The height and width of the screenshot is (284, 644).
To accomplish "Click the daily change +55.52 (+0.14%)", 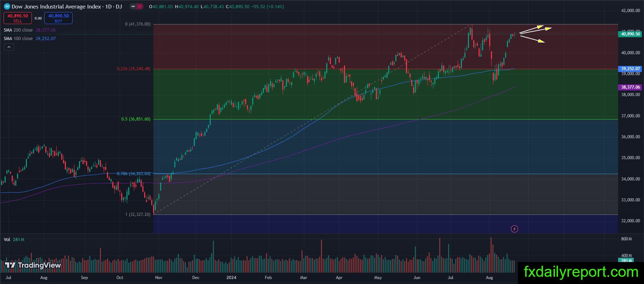I will pyautogui.click(x=268, y=6).
